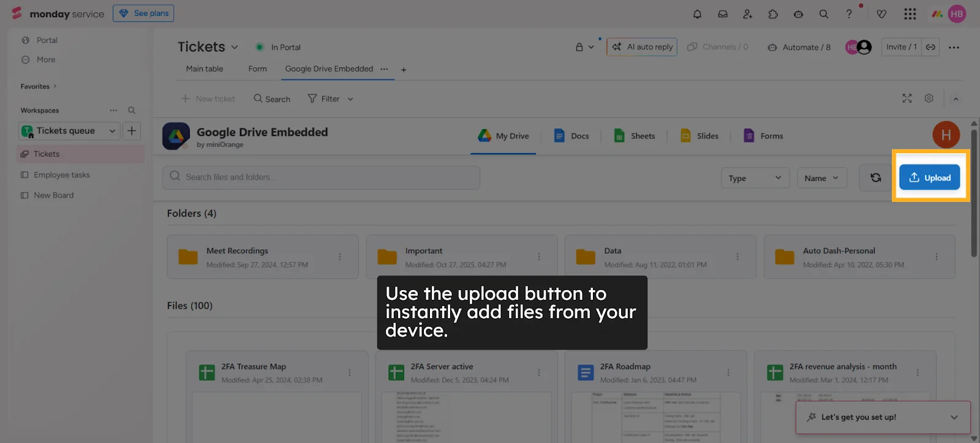Select the Sheets tab

point(635,136)
